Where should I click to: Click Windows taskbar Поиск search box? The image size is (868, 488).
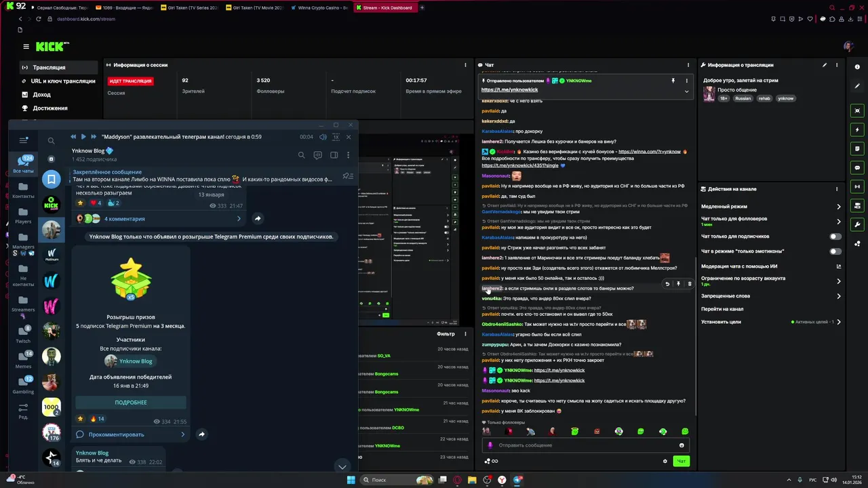[x=397, y=480]
